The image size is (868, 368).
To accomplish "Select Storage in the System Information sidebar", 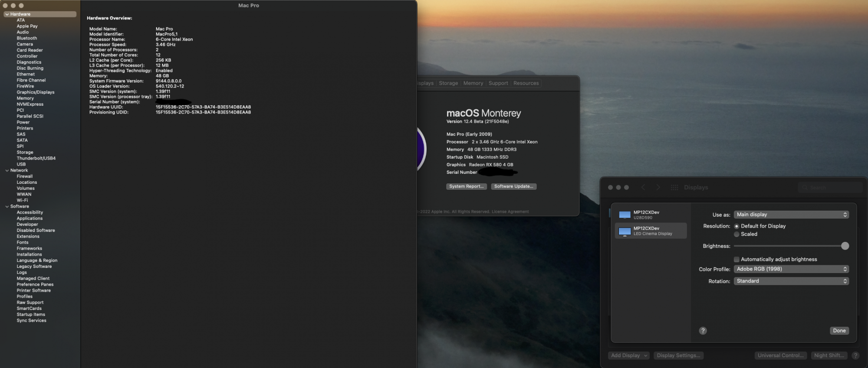I will 25,153.
